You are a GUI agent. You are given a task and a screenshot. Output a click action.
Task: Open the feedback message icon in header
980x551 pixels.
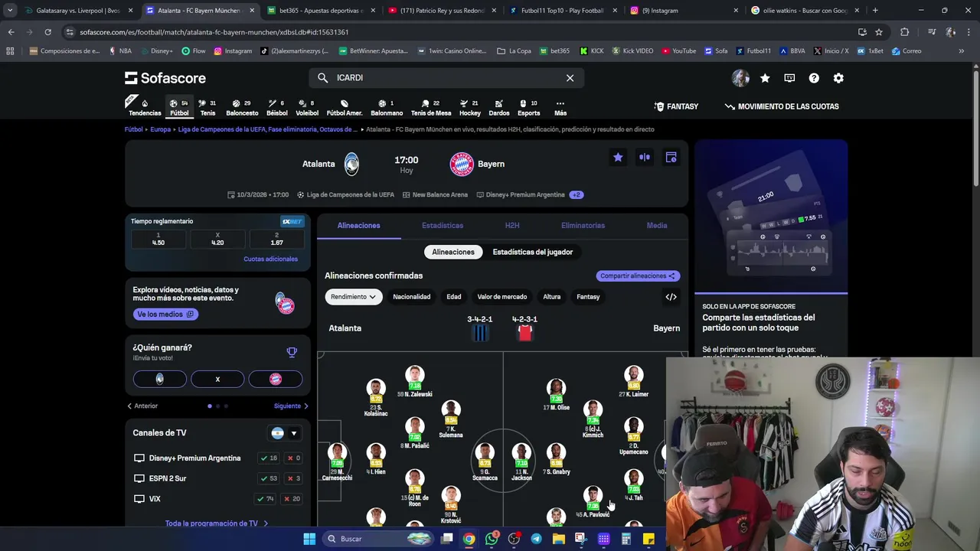789,78
